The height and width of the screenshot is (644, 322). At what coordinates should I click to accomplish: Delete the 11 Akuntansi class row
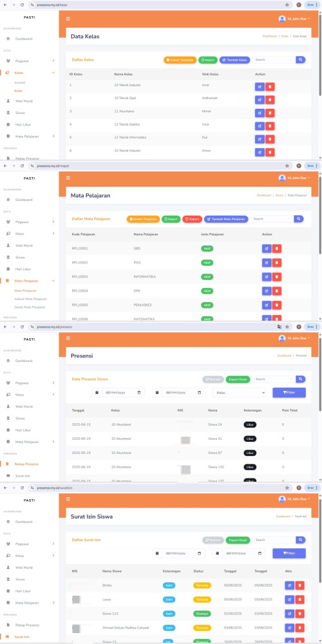click(270, 113)
